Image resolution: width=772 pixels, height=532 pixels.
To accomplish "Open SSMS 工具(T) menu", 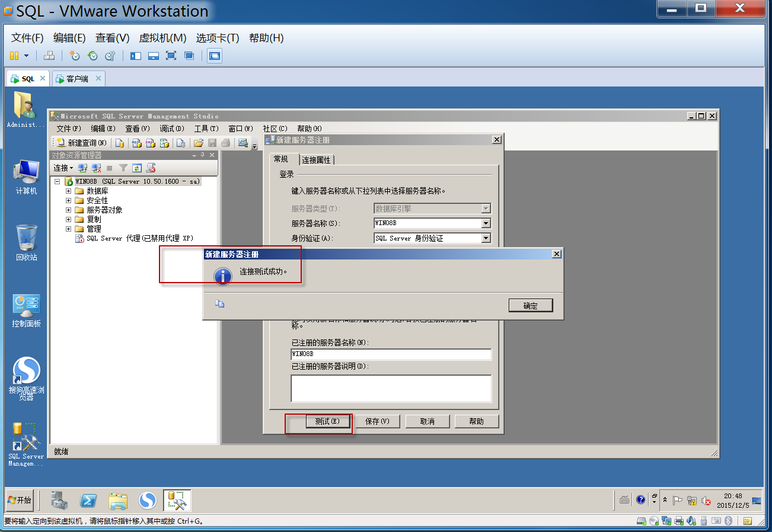I will pos(206,129).
